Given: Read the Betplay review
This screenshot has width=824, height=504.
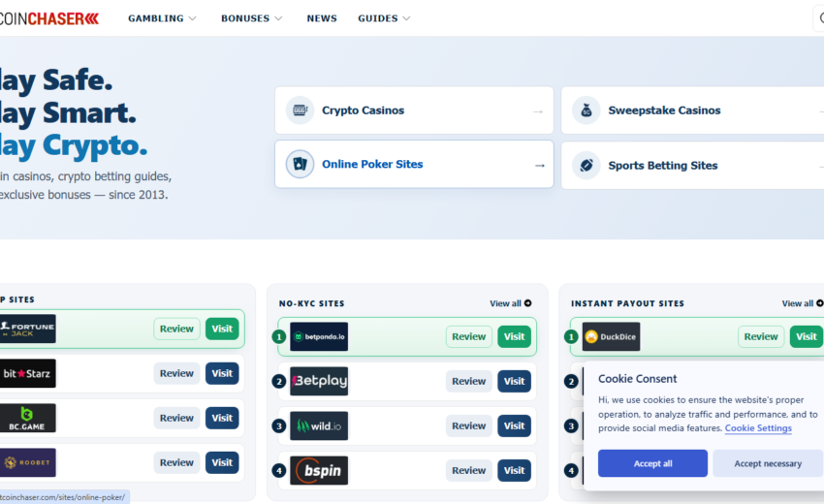Looking at the screenshot, I should tap(469, 382).
